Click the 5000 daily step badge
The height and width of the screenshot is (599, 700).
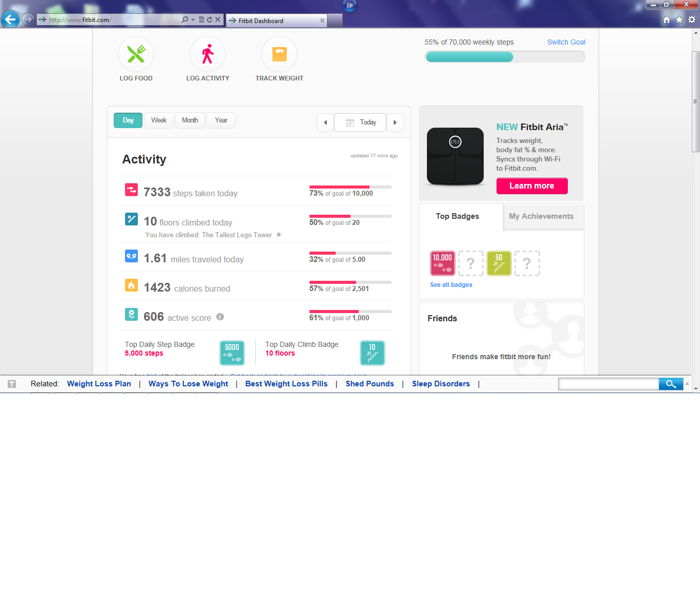point(232,353)
